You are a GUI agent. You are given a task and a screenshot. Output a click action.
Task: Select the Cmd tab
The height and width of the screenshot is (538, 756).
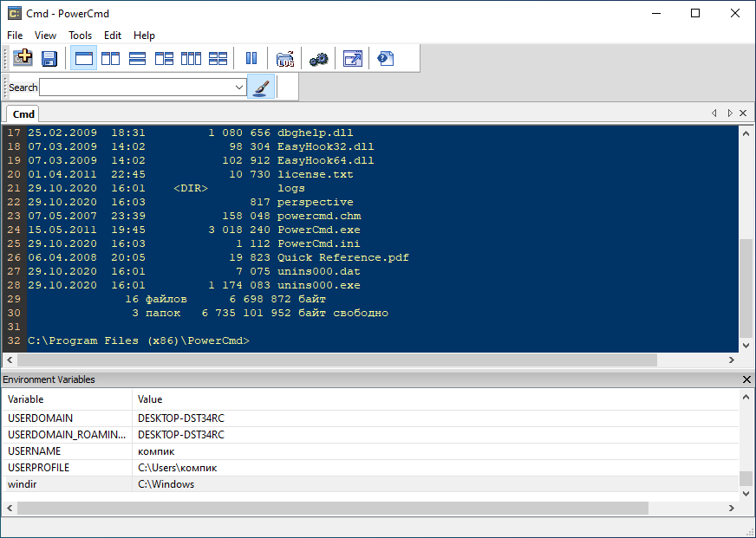(23, 114)
